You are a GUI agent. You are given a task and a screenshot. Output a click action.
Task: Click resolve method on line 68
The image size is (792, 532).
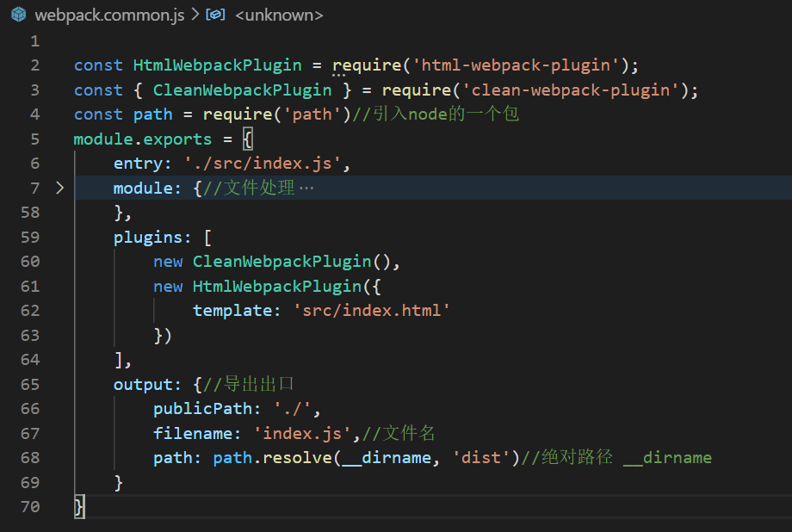(296, 458)
